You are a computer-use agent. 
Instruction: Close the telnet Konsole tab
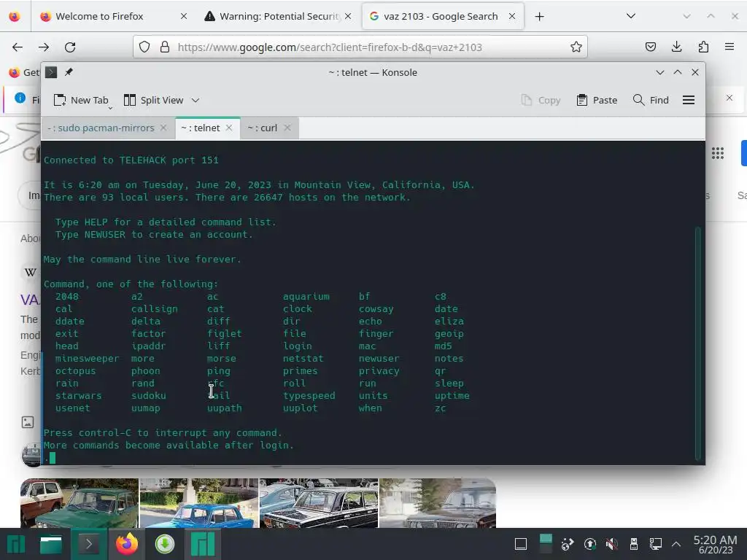229,128
